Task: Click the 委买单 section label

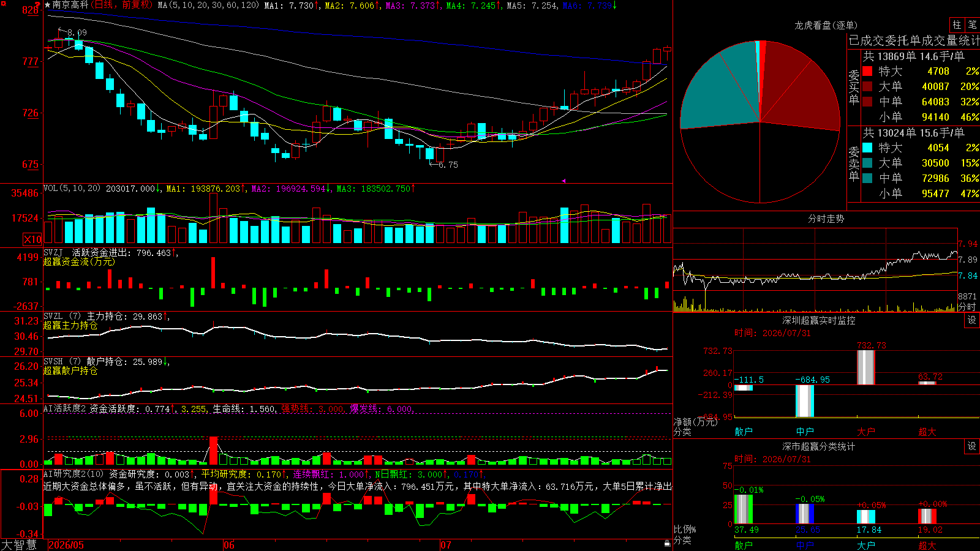Action: 854,86
